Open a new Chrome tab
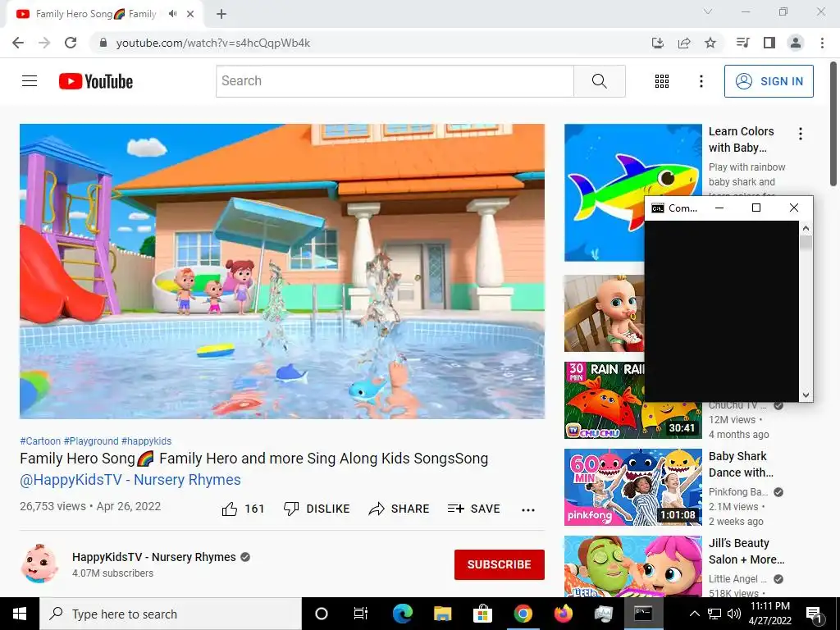Image resolution: width=840 pixels, height=630 pixels. pos(221,14)
